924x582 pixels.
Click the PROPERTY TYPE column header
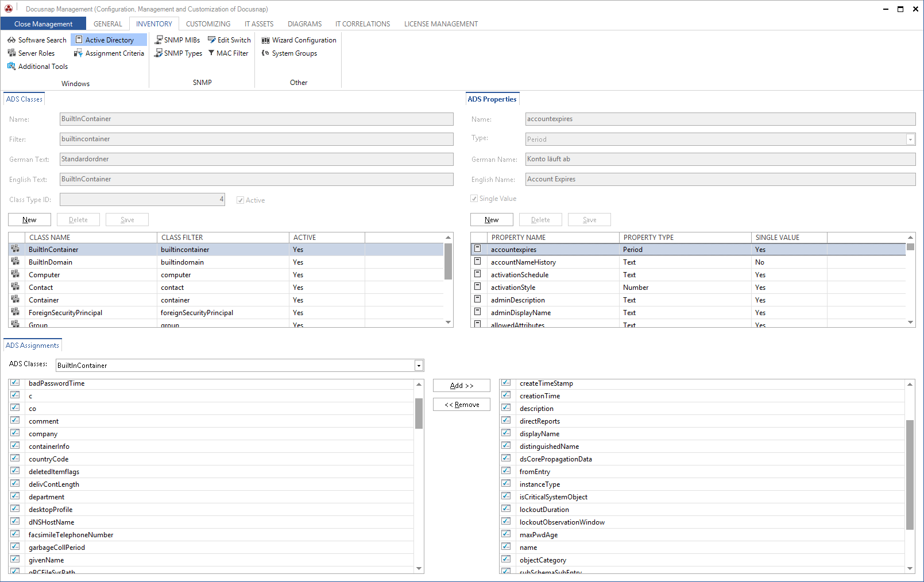[685, 238]
